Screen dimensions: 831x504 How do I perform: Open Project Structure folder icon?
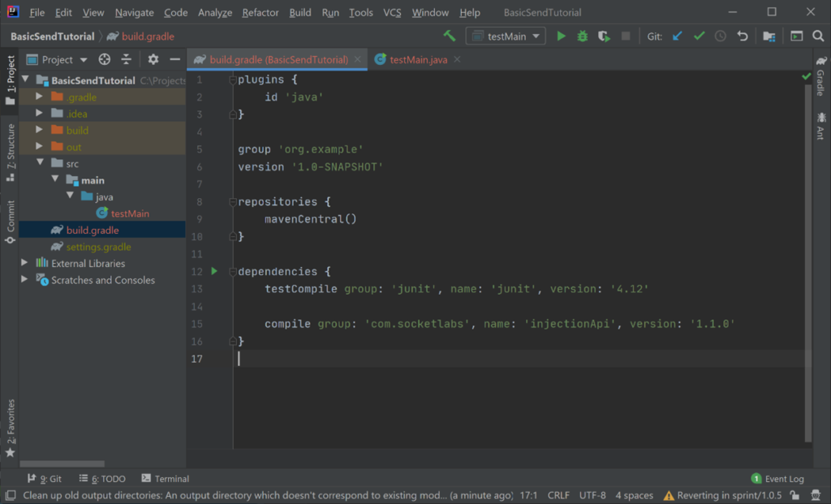click(x=769, y=36)
